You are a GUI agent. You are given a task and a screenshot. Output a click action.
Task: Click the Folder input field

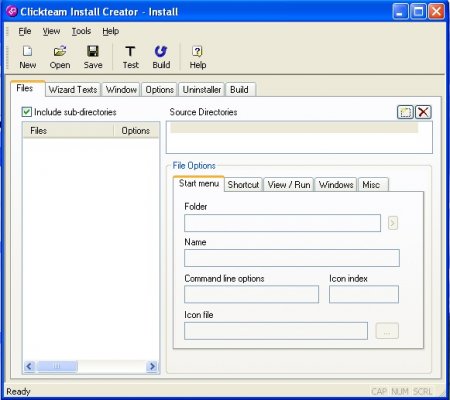pyautogui.click(x=282, y=223)
